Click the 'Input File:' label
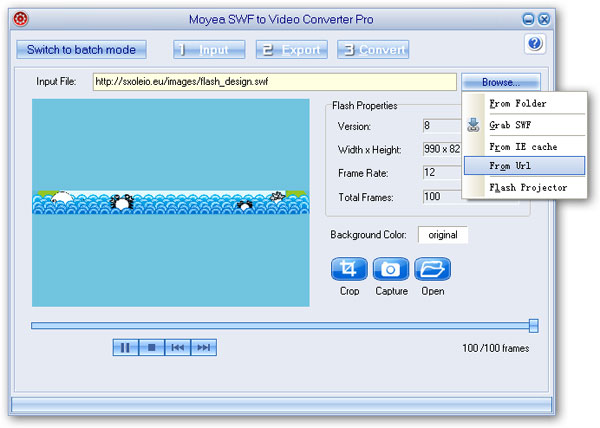This screenshot has width=600, height=428. click(x=56, y=81)
